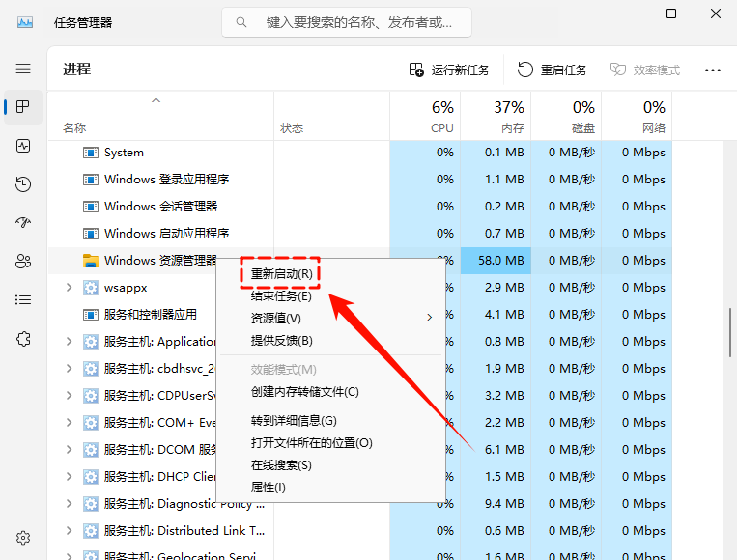Screen dimensions: 737x560
Task: Choose 转到详细信息(G) menu entry
Action: (330, 420)
